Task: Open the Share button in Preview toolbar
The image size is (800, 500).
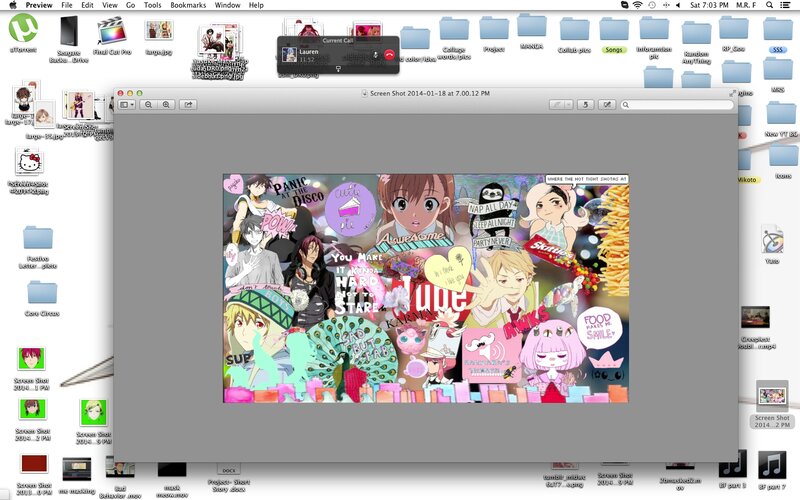Action: pyautogui.click(x=188, y=105)
